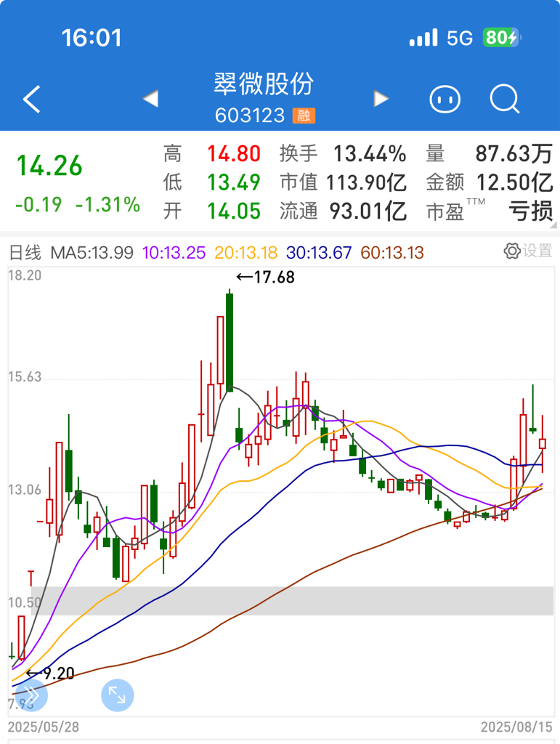Screen dimensions: 560x744
Task: Tap the low price 13.49
Action: 234,182
